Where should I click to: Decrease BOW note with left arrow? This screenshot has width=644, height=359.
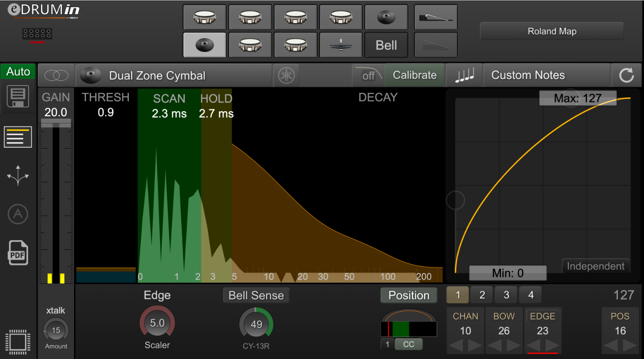click(x=495, y=346)
